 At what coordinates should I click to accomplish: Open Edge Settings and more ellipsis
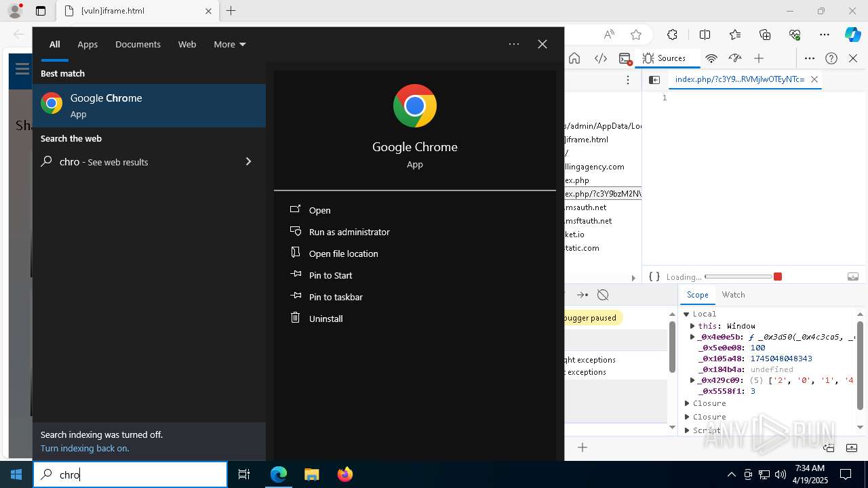(825, 35)
